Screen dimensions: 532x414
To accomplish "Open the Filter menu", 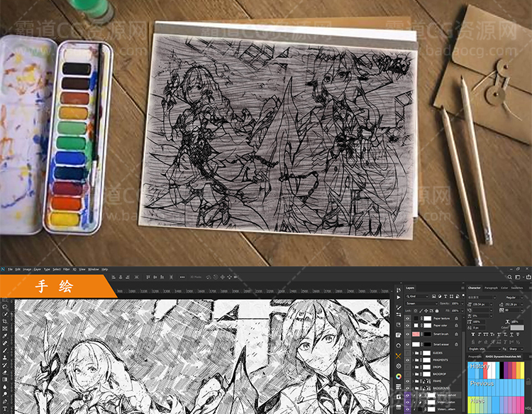I will [x=66, y=269].
